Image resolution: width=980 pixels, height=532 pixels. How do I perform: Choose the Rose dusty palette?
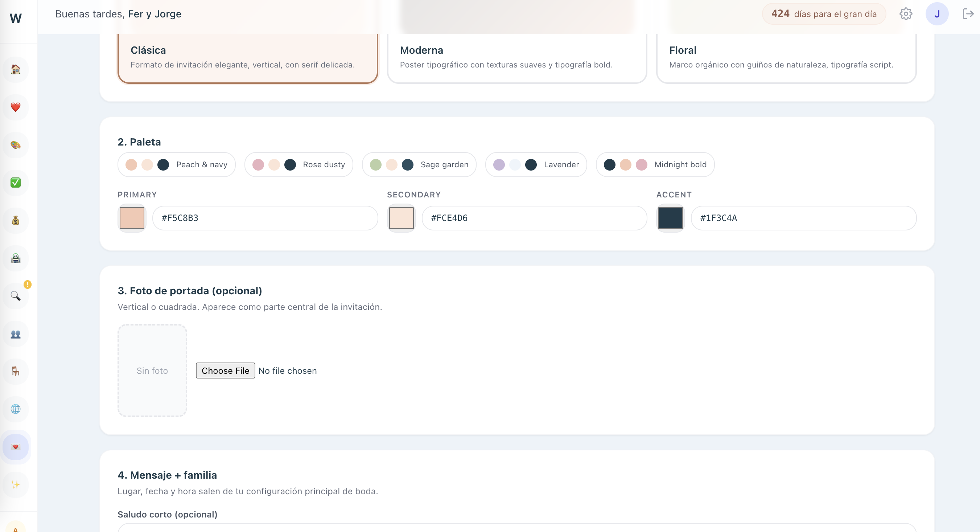click(x=298, y=164)
